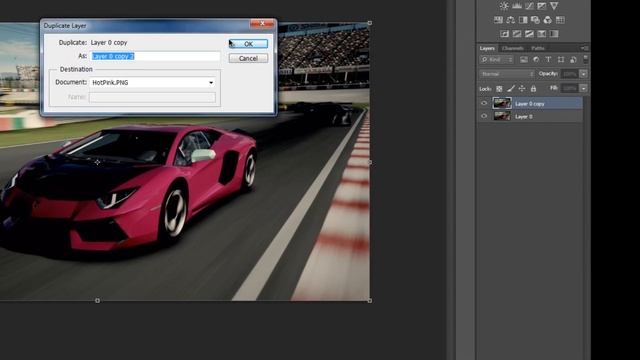Add a Brightness/Contrast adjustment
The image size is (640, 360).
tap(504, 6)
